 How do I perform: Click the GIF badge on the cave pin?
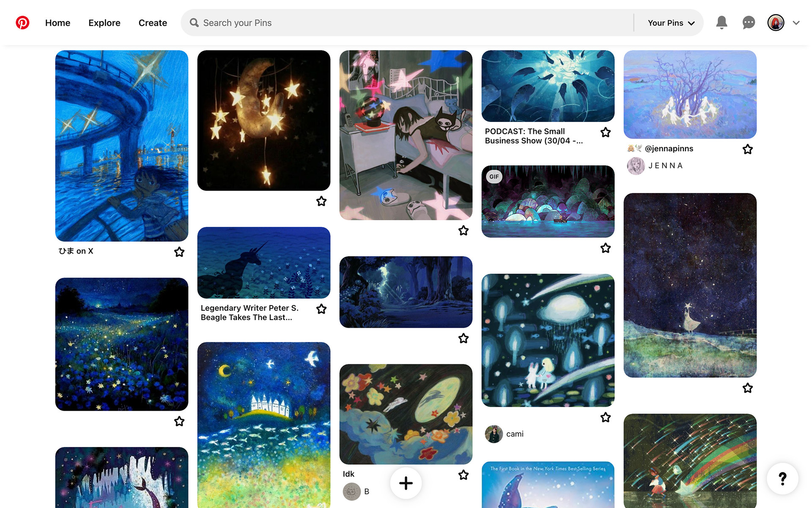coord(494,177)
